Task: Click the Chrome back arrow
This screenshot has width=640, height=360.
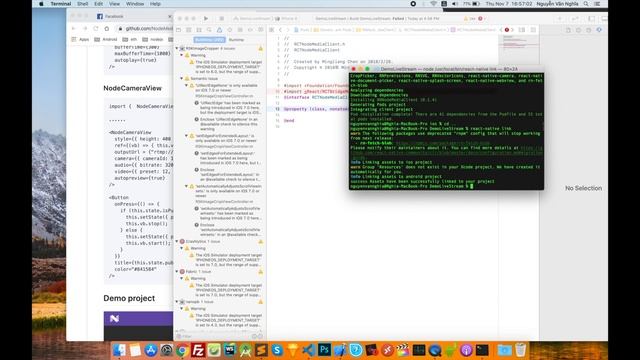Action: click(x=74, y=29)
